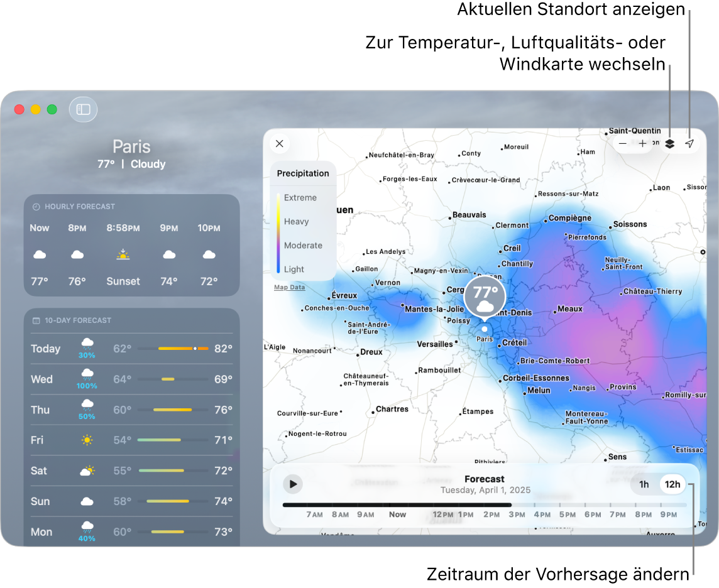This screenshot has width=719, height=588.
Task: Select the Sunset 8:58PM hourly entry
Action: [x=123, y=254]
